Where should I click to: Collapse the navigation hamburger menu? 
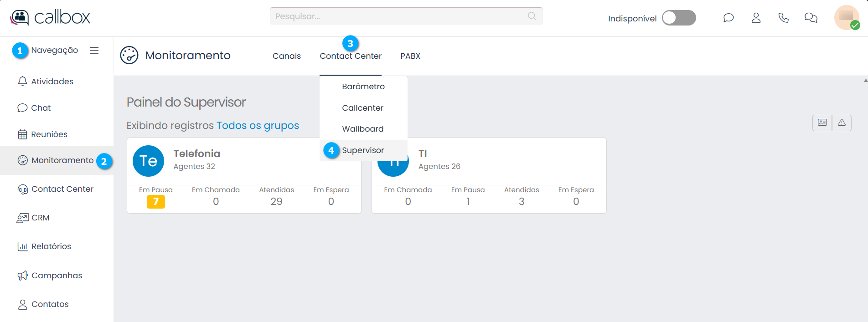tap(94, 51)
